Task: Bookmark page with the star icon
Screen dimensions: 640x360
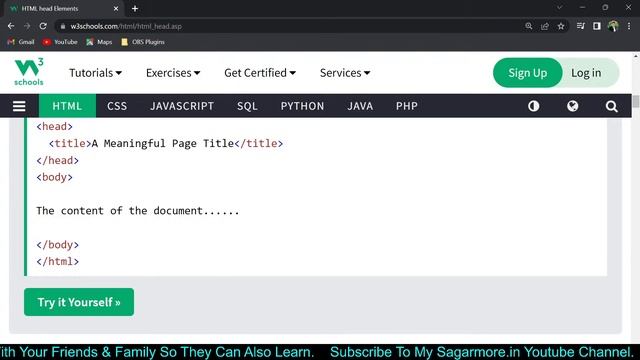Action: point(561,26)
